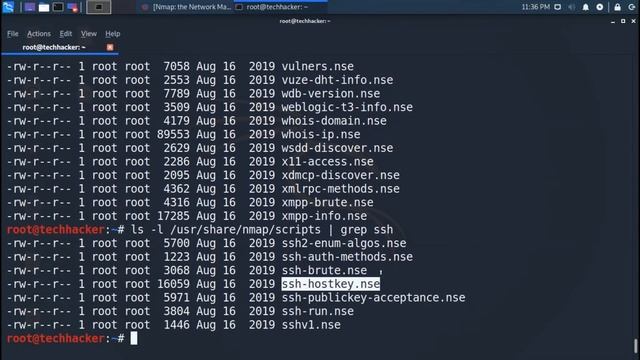Click ssh-brute.nse filename
640x360 pixels.
(x=324, y=270)
